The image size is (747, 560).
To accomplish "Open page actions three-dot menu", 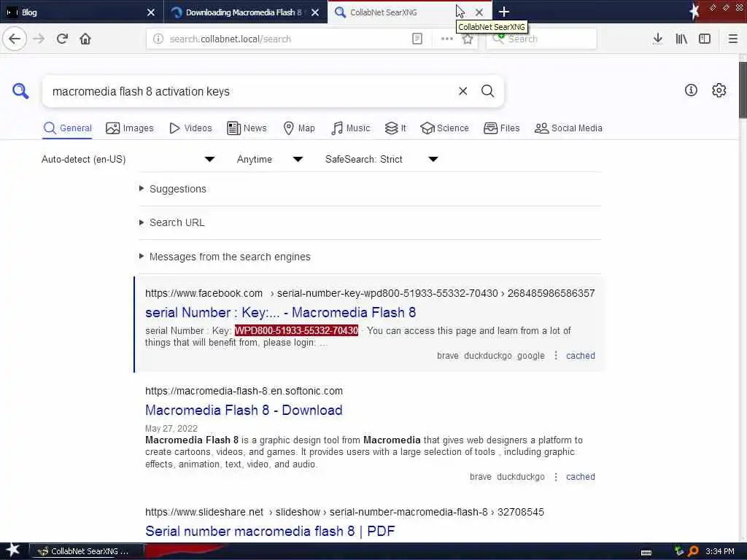I will [x=447, y=39].
